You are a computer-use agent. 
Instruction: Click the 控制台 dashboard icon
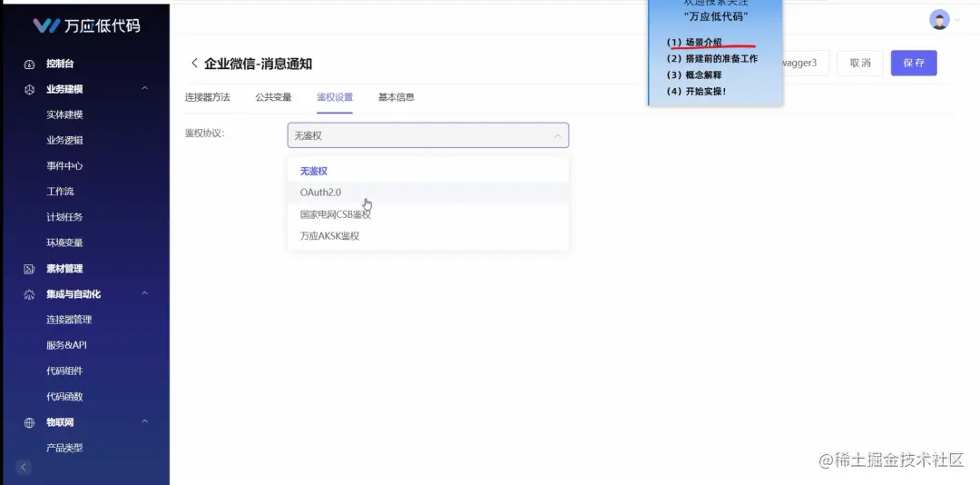pyautogui.click(x=29, y=64)
